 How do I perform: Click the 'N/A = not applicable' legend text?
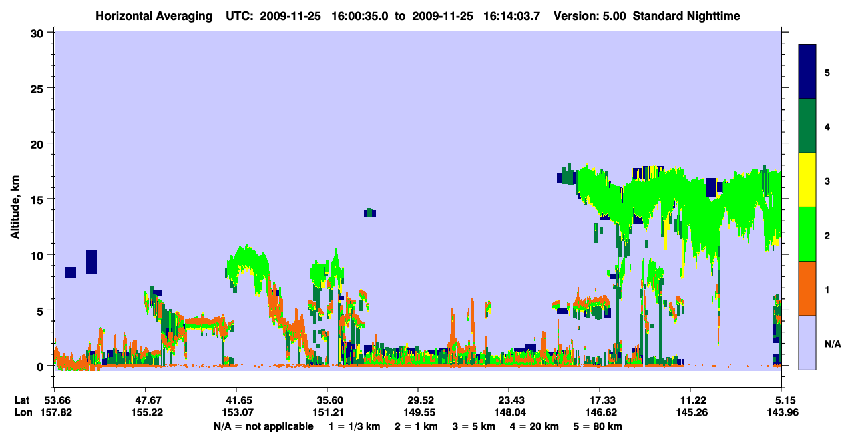click(263, 426)
